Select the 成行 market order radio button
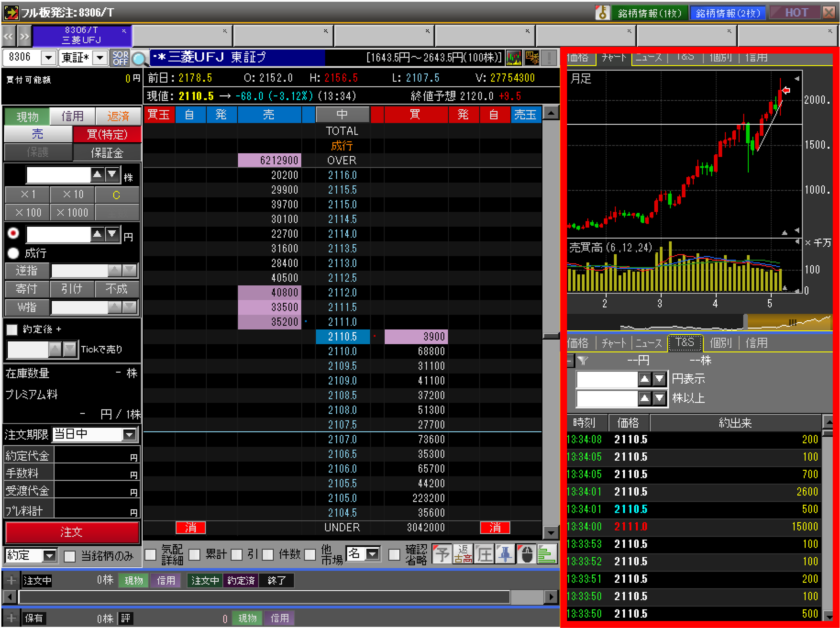 (13, 253)
